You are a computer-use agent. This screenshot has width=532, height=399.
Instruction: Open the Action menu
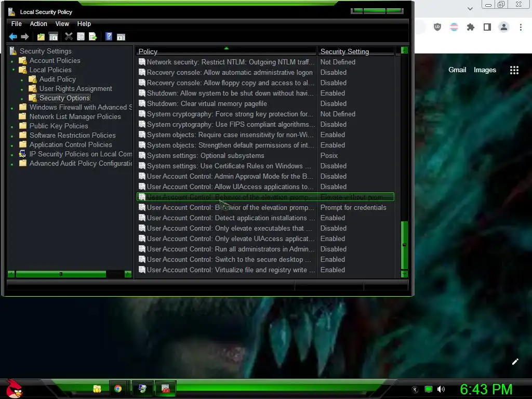[x=38, y=24]
